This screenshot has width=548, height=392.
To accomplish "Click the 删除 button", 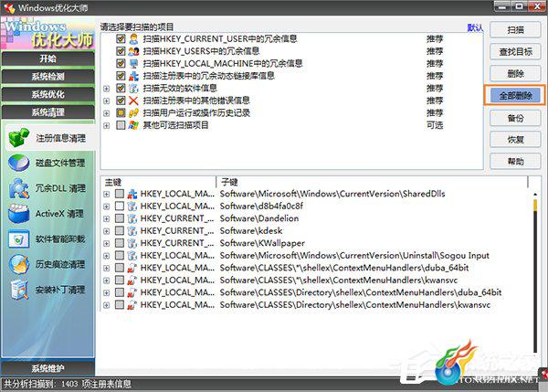I will [x=515, y=73].
